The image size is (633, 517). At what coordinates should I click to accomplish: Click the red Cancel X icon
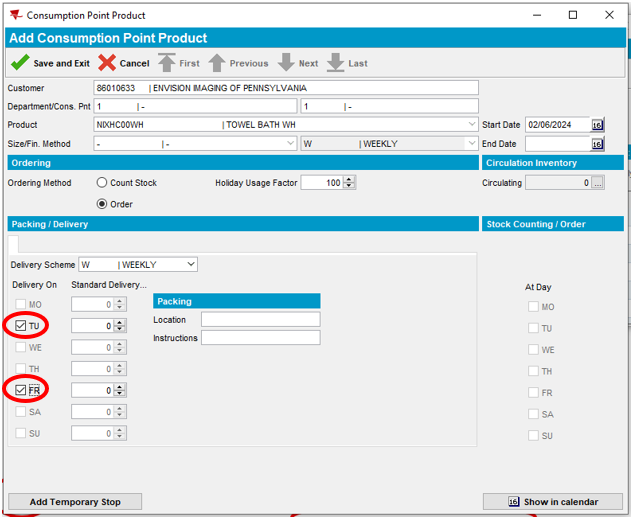tap(107, 63)
